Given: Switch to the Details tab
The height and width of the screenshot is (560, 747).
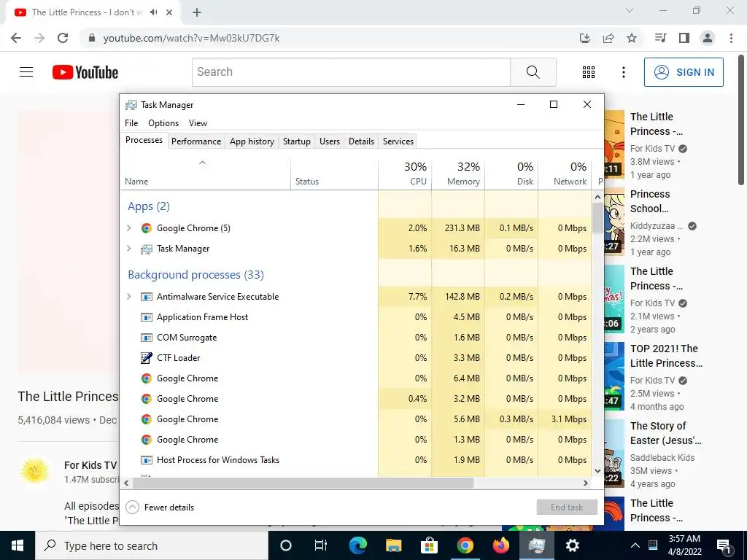Looking at the screenshot, I should (362, 141).
